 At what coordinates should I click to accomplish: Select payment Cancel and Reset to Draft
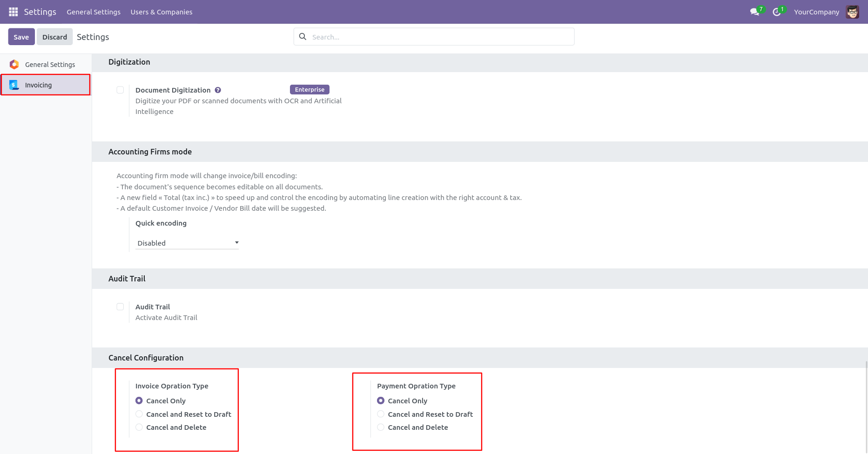point(381,414)
